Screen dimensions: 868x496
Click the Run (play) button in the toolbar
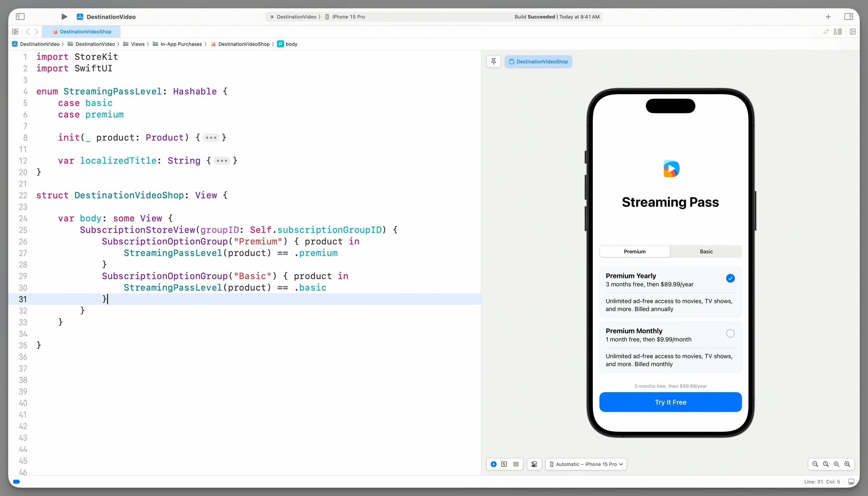pos(64,17)
